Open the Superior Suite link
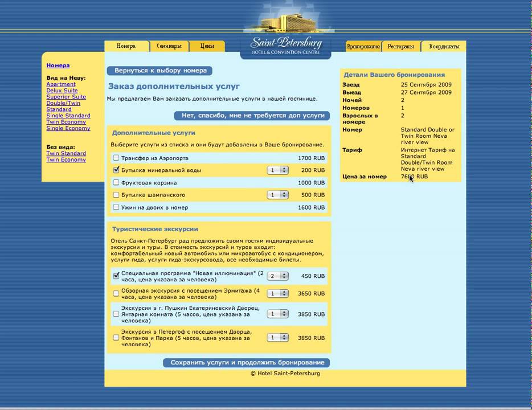This screenshot has width=532, height=410. pyautogui.click(x=66, y=97)
